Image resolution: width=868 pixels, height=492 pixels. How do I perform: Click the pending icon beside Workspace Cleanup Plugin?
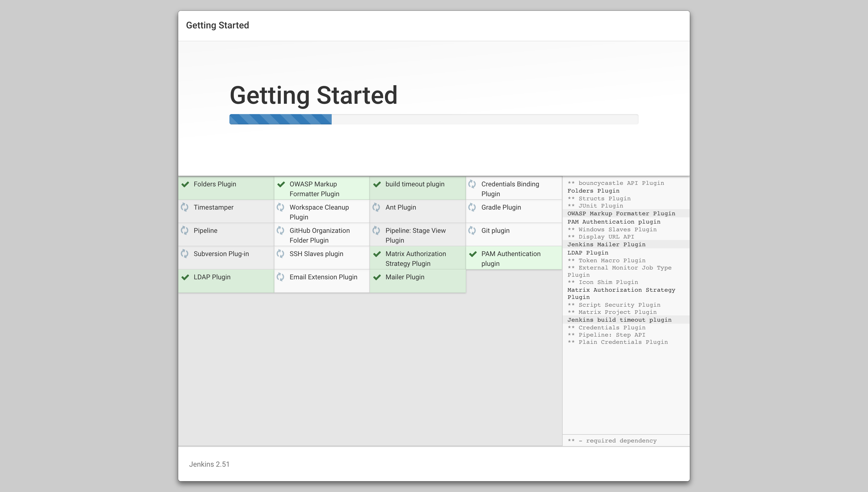pos(281,208)
